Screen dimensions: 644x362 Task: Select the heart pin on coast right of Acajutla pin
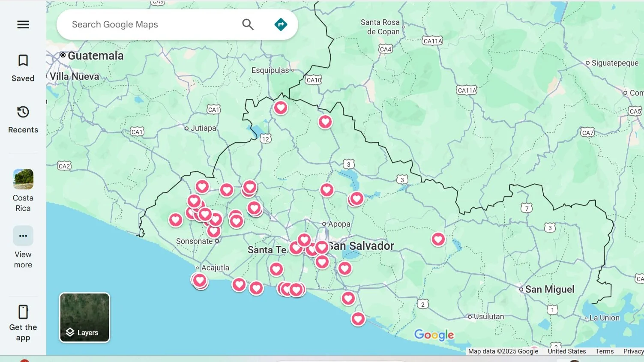click(239, 284)
